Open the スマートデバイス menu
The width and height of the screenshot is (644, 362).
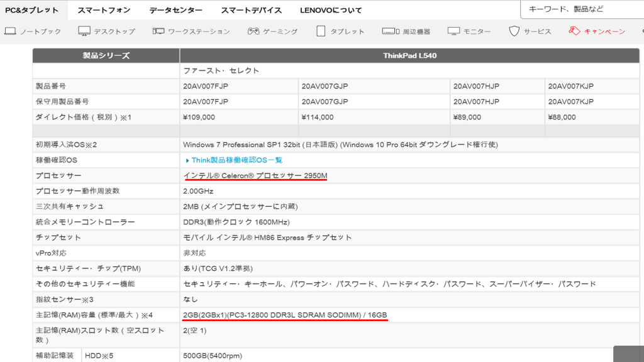(x=251, y=10)
